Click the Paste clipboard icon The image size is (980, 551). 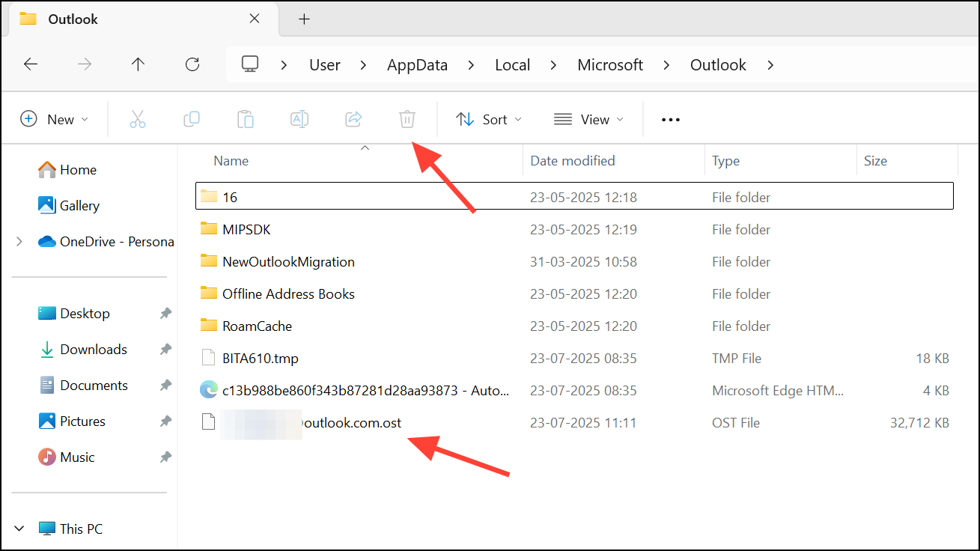(246, 119)
